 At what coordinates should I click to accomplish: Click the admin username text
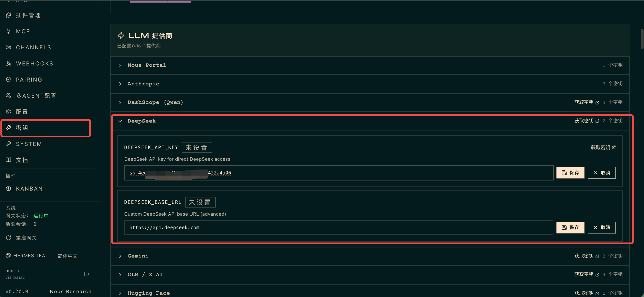point(12,271)
